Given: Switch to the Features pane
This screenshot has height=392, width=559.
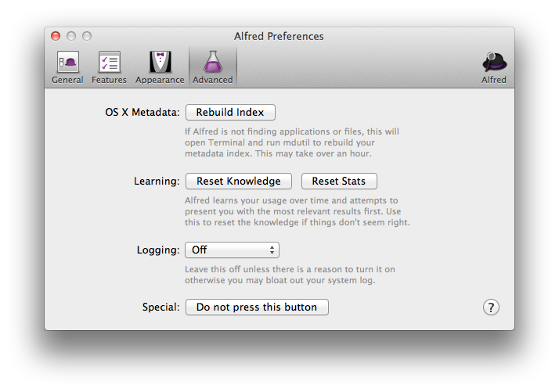Looking at the screenshot, I should pos(109,67).
